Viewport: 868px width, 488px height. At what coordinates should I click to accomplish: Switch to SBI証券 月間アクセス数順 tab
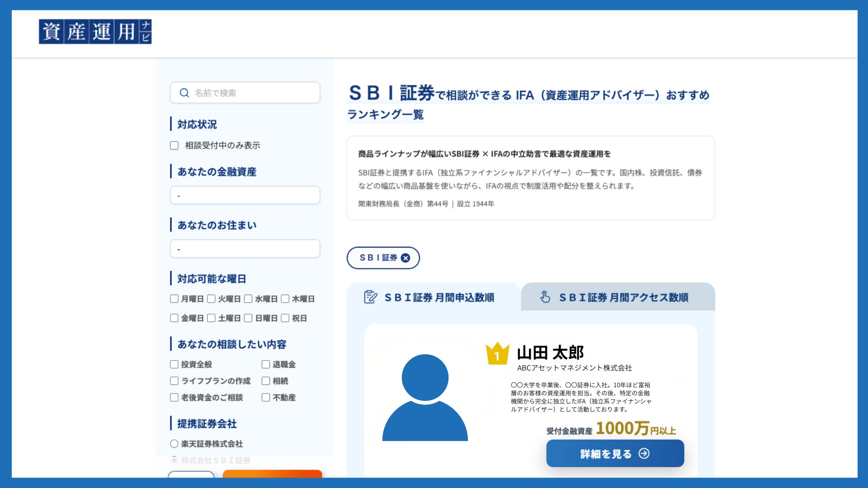618,297
